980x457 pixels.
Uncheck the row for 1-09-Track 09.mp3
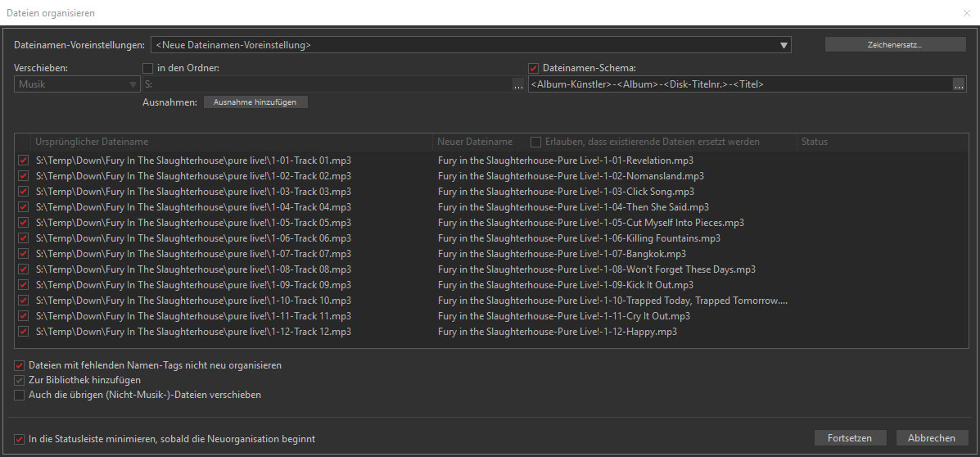pos(24,285)
